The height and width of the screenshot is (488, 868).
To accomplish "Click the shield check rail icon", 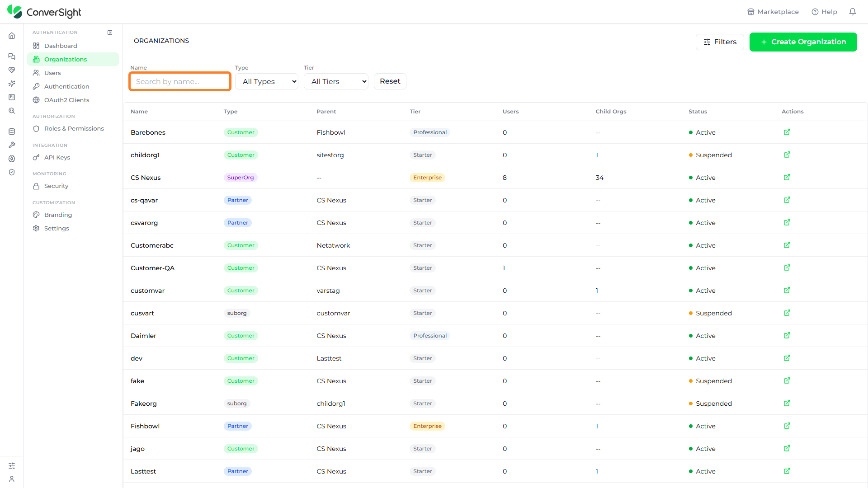I will [x=12, y=172].
